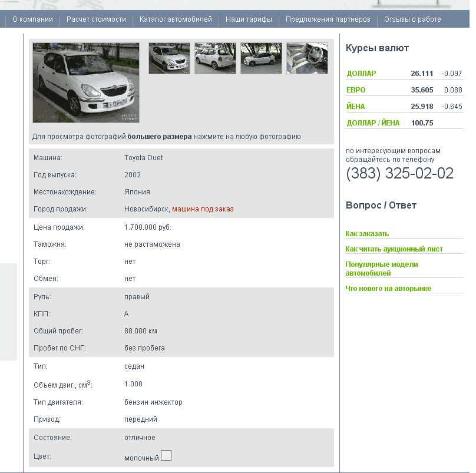Viewport: 476px width, 473px height.
Task: Click the 'седан' body type value
Action: (x=134, y=366)
